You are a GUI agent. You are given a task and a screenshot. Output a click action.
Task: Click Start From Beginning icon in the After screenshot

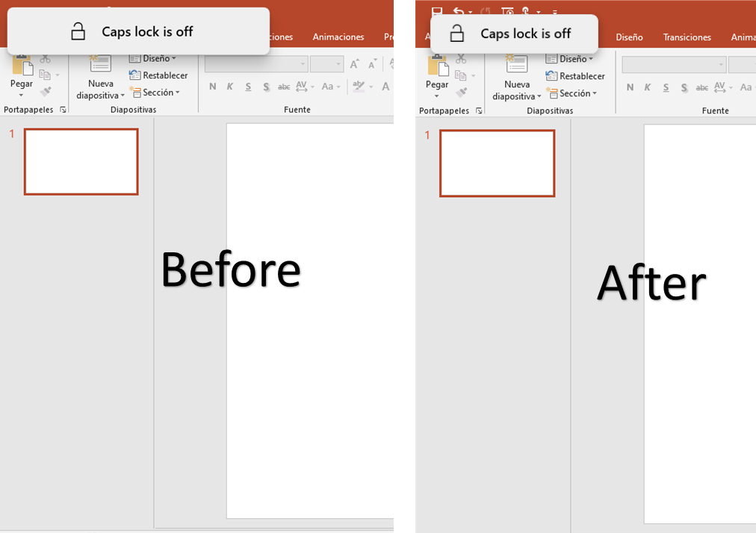[x=507, y=11]
